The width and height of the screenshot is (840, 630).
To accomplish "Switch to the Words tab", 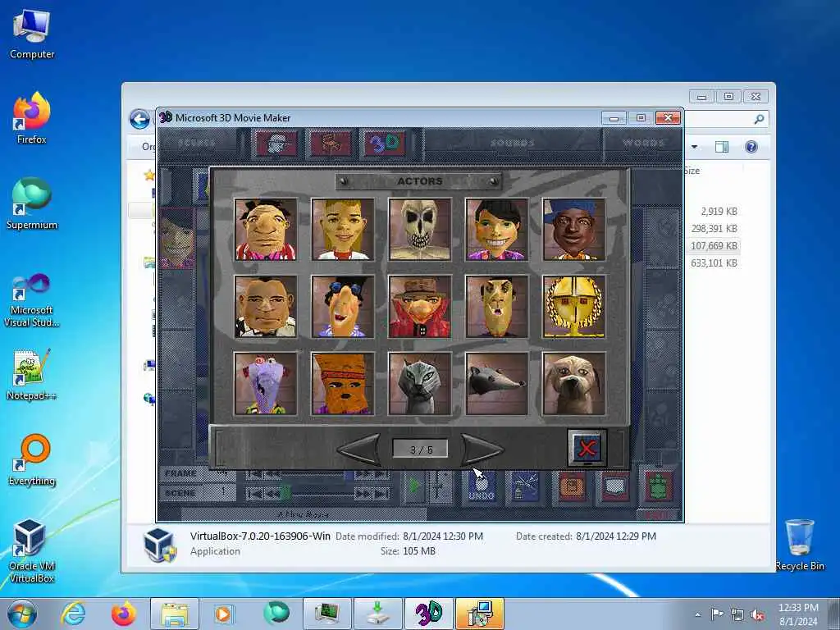I will click(x=643, y=143).
